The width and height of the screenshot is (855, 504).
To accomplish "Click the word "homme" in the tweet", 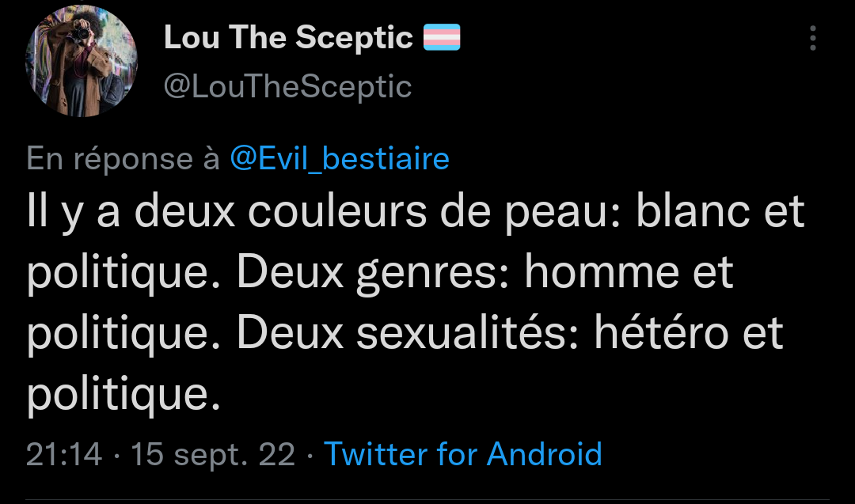I will [602, 273].
